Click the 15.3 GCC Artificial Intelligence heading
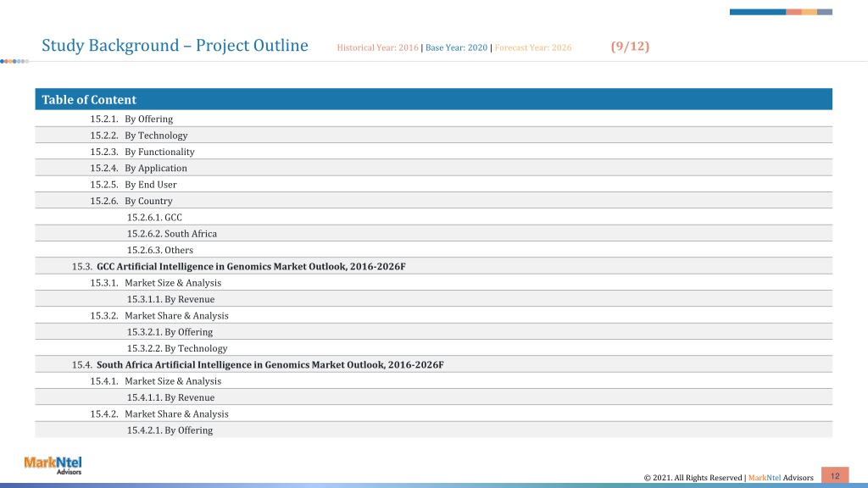Image resolution: width=868 pixels, height=488 pixels. tap(433, 266)
